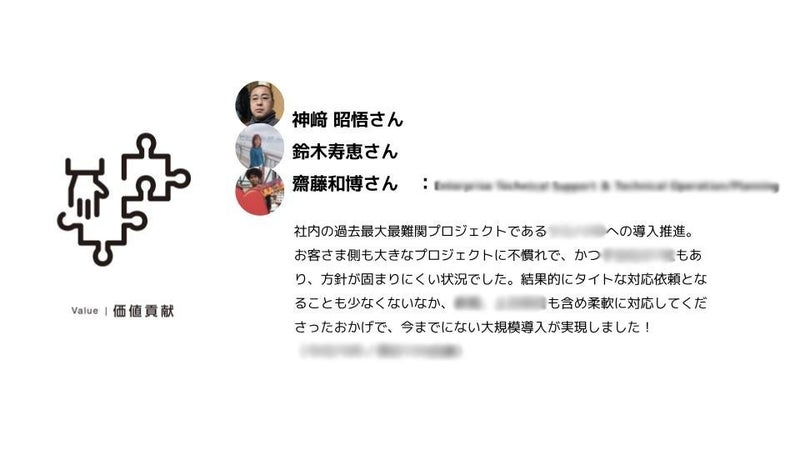This screenshot has width=800, height=450.
Task: Select 神﨑 昭悟's profile photo
Action: click(x=260, y=104)
